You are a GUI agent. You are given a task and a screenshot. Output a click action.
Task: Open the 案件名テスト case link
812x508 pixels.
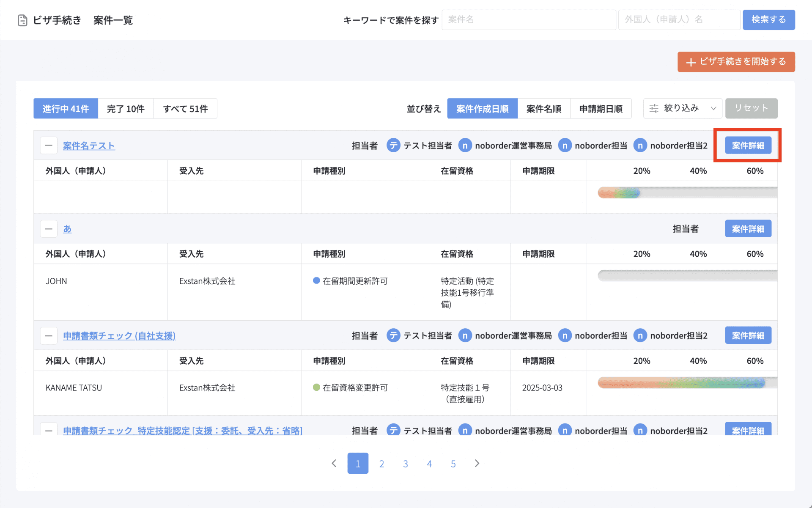point(89,146)
